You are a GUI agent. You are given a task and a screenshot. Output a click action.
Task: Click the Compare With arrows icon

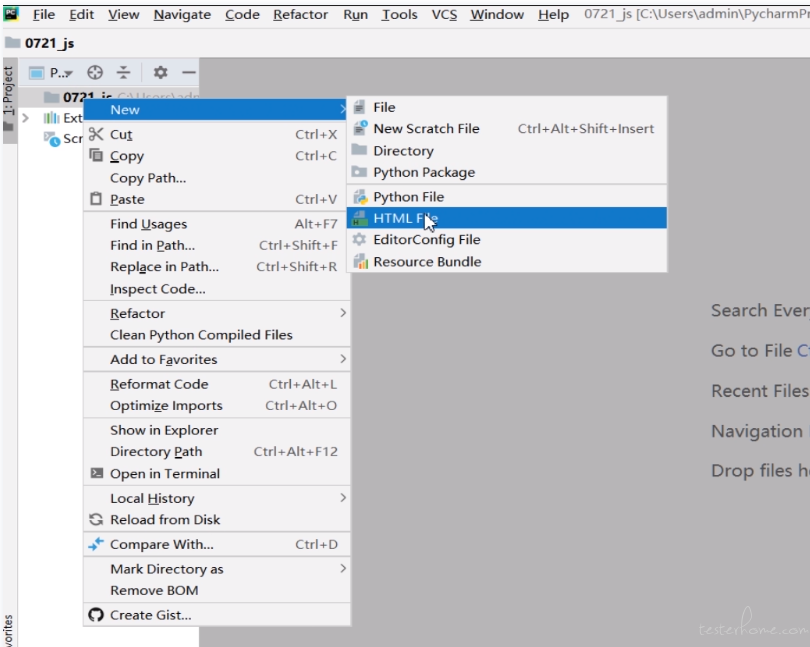[x=96, y=544]
